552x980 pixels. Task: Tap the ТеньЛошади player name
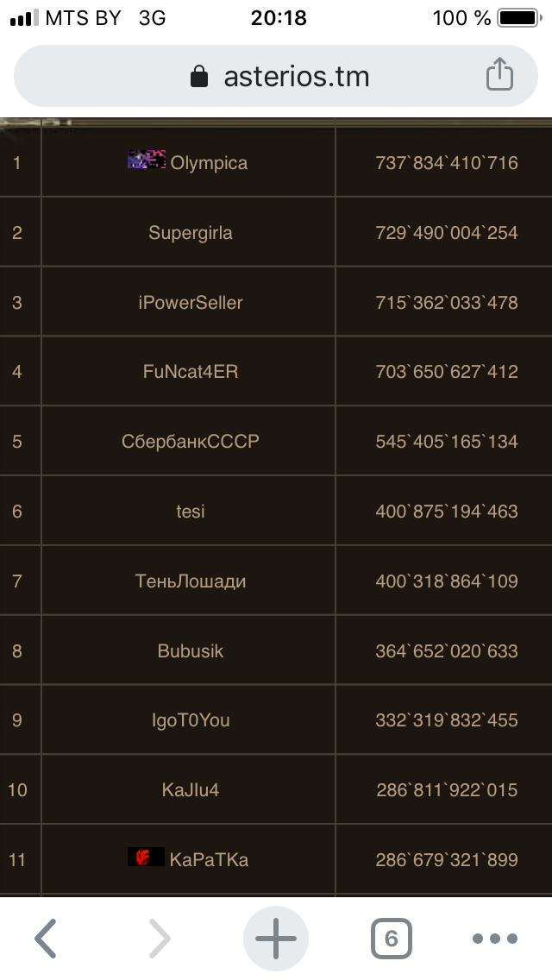click(191, 581)
